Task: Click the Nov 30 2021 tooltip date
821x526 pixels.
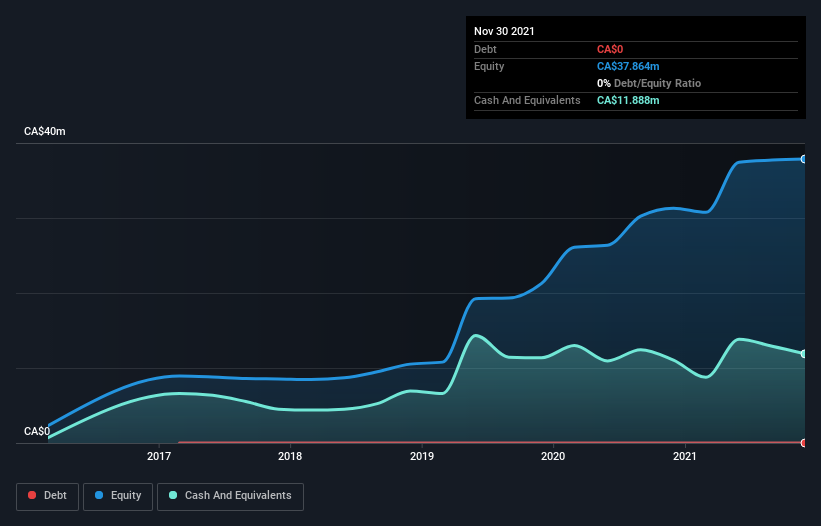Action: pyautogui.click(x=504, y=31)
